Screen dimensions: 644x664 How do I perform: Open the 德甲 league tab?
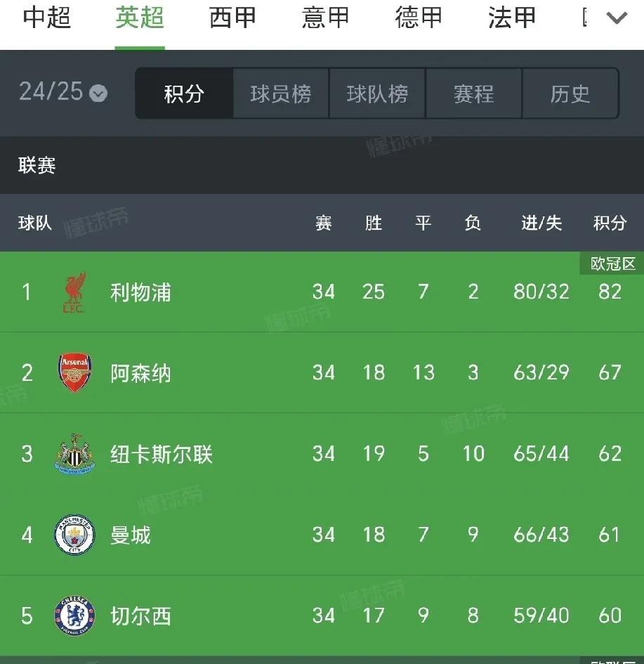419,18
